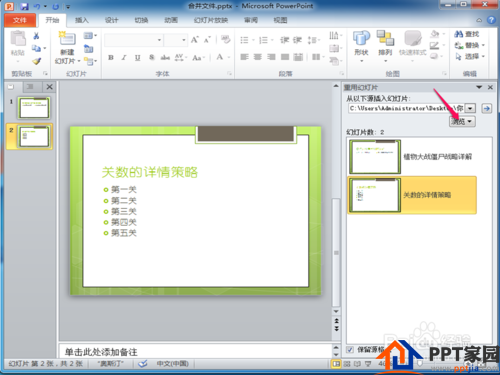Undo last action in quick access toolbar
This screenshot has height=375, width=500.
point(37,6)
